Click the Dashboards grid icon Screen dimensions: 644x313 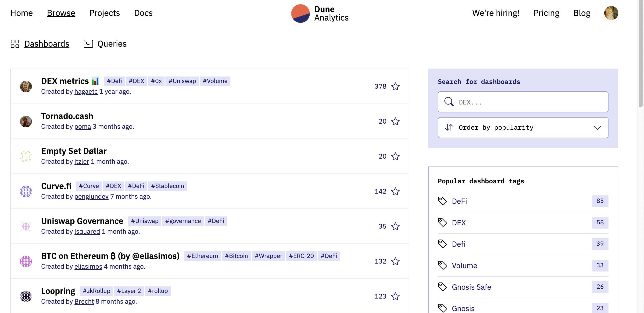(15, 44)
